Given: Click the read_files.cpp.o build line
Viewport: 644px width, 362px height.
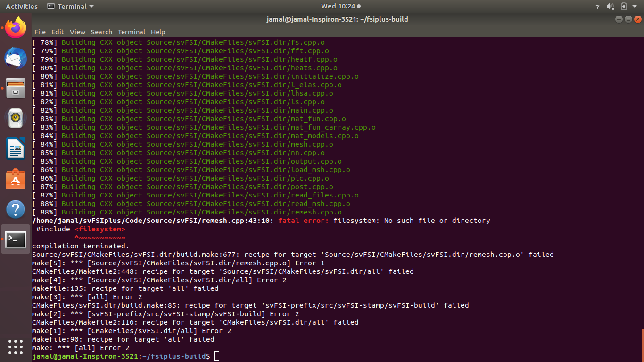Looking at the screenshot, I should 195,195.
